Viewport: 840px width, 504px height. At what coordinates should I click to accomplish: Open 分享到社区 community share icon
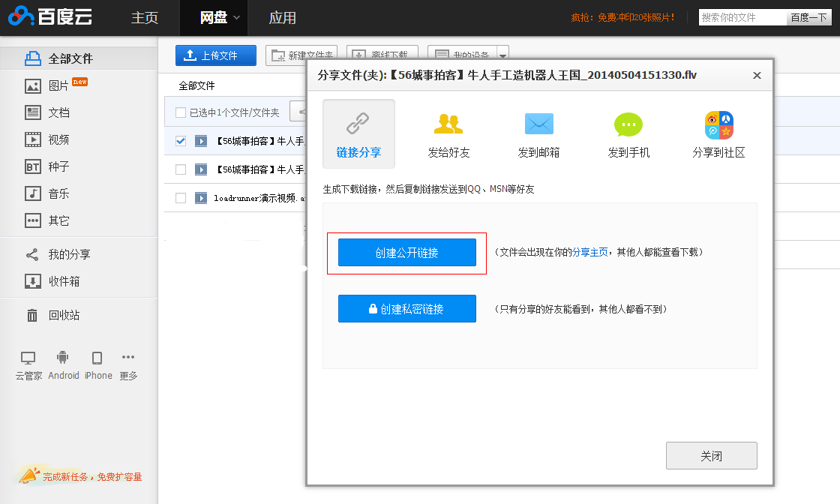tap(718, 124)
